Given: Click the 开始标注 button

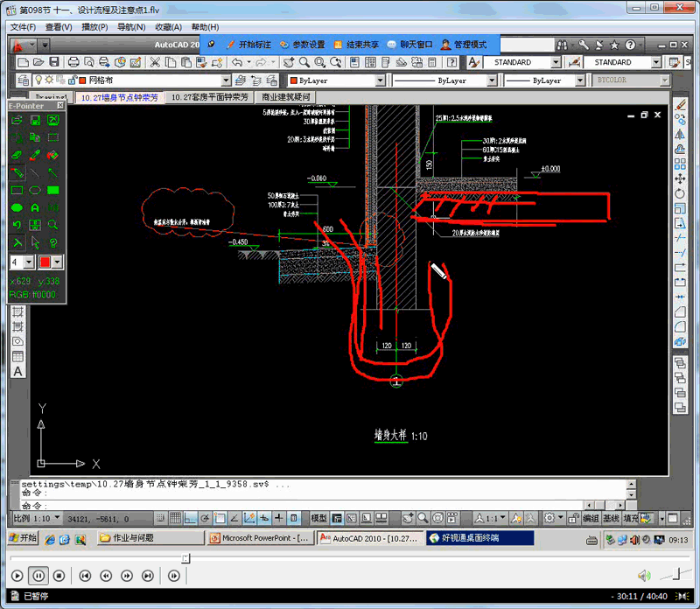Looking at the screenshot, I should click(249, 45).
